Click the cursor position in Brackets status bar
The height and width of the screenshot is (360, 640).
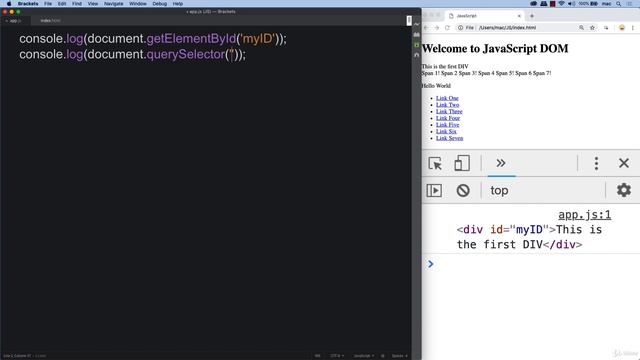pos(18,356)
